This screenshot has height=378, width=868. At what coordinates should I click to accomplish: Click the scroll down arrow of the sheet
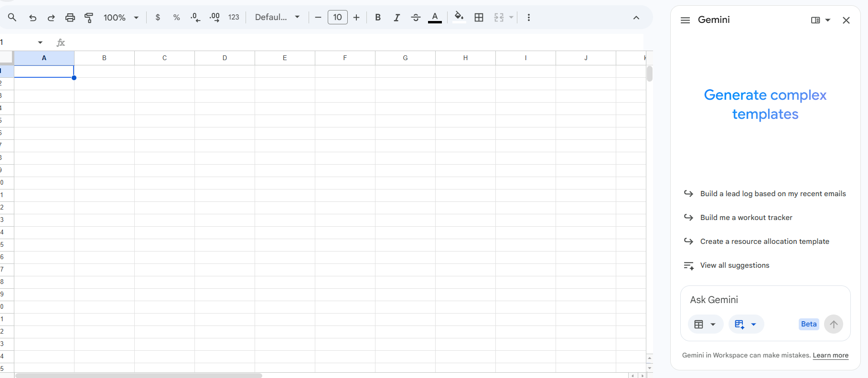tap(650, 368)
